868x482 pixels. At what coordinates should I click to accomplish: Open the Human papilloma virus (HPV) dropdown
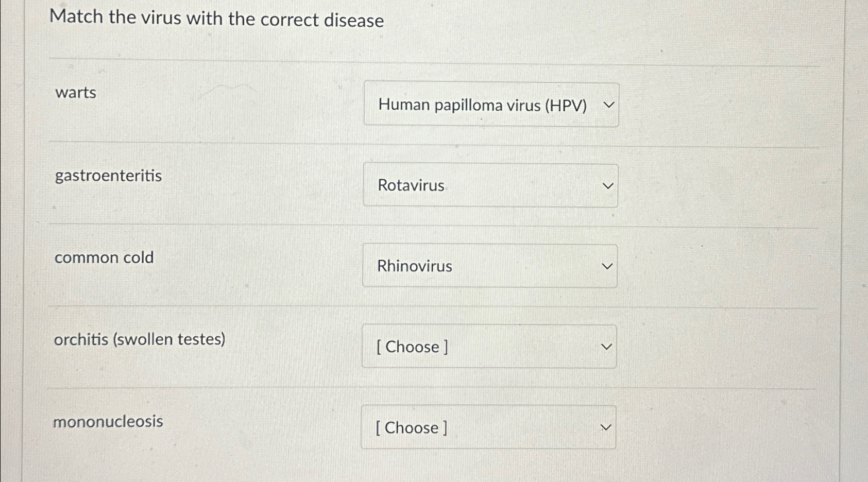tap(489, 105)
